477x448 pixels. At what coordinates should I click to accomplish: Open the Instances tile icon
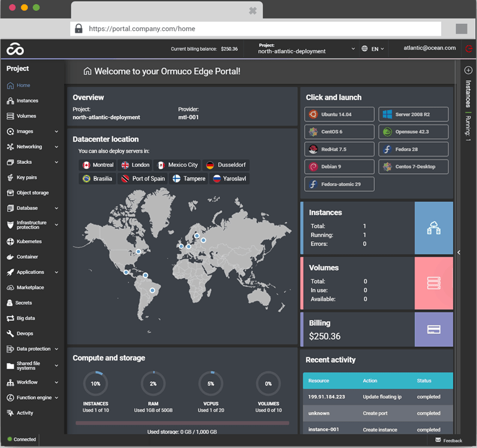[433, 228]
